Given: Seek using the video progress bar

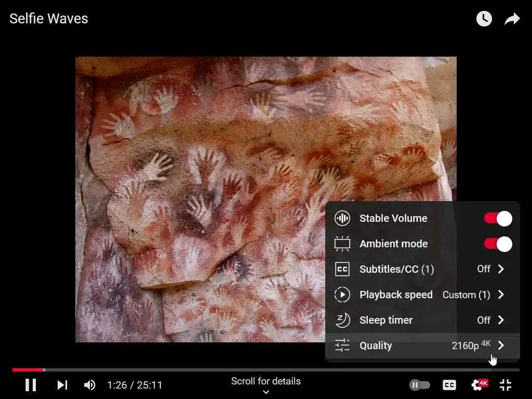Looking at the screenshot, I should tap(265, 370).
